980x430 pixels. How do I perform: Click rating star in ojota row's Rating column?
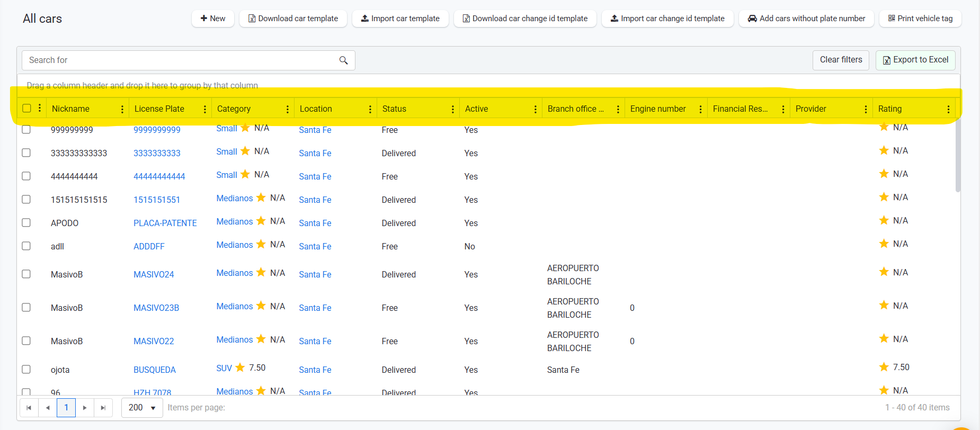[x=884, y=366]
